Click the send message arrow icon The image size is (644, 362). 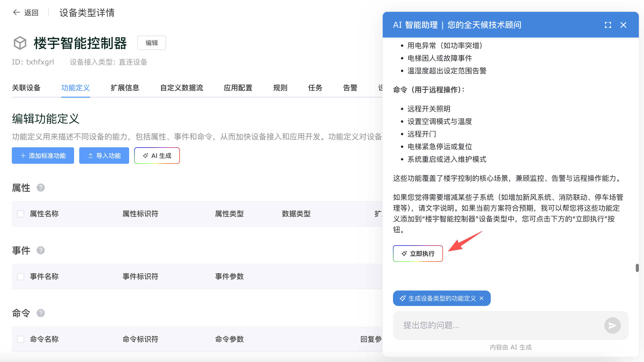point(612,325)
